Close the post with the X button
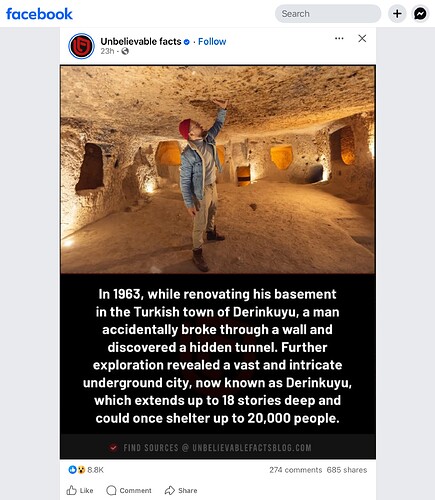This screenshot has height=500, width=435. (362, 38)
